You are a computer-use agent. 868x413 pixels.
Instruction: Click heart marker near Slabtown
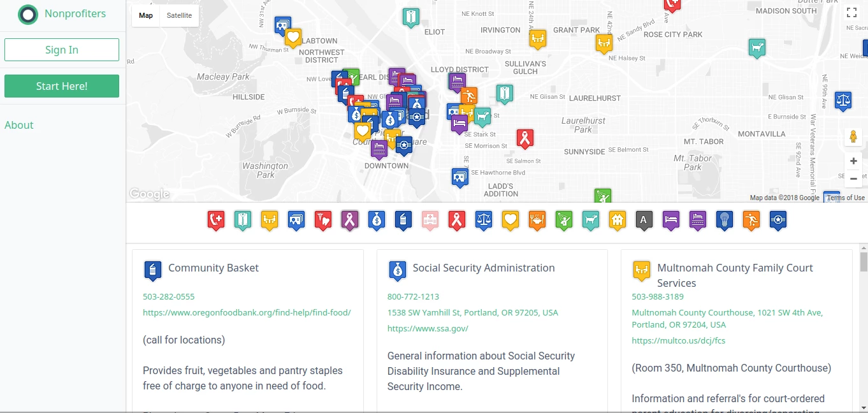click(x=293, y=39)
